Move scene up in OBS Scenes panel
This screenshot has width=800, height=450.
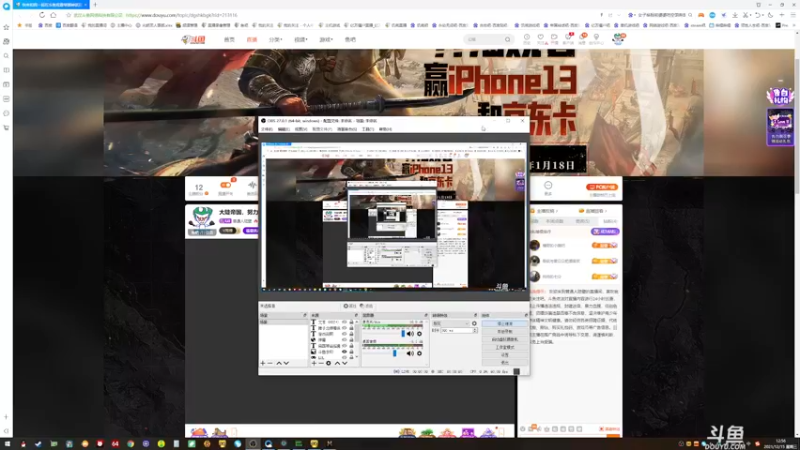(x=279, y=363)
